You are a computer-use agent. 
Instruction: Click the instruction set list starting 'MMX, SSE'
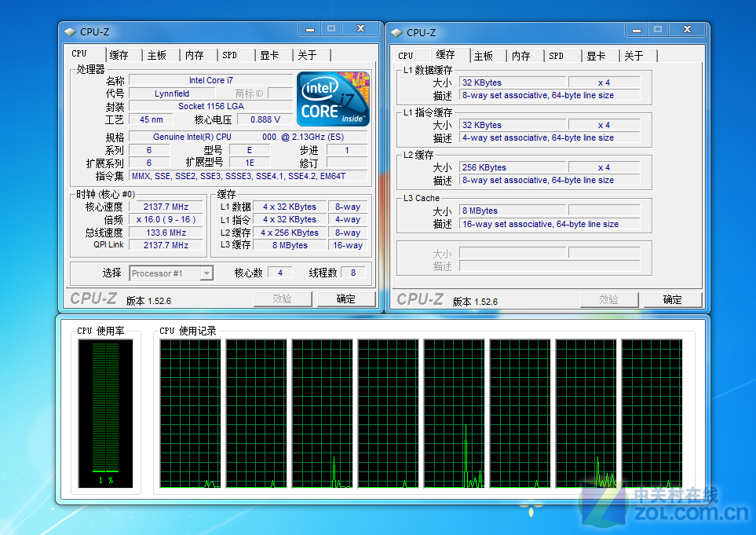(x=248, y=176)
